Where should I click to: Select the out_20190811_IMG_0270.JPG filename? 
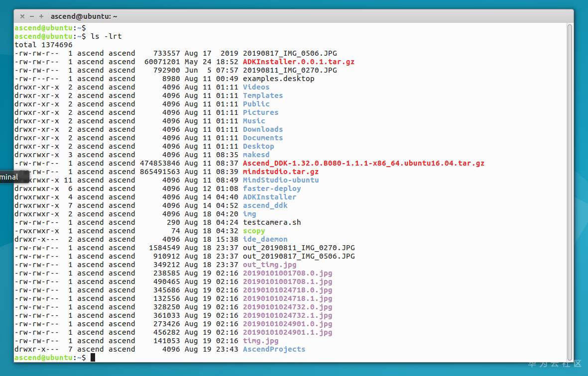[x=299, y=248]
